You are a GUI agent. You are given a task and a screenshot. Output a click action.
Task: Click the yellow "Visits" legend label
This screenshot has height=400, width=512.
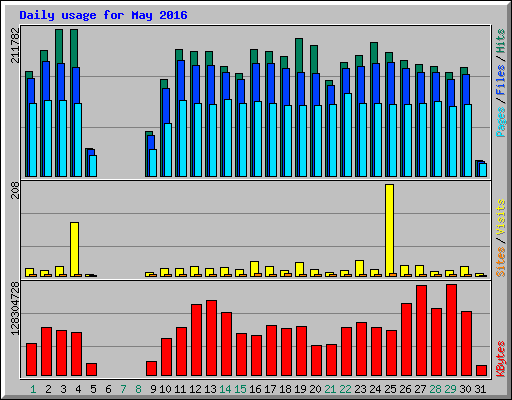coord(501,218)
